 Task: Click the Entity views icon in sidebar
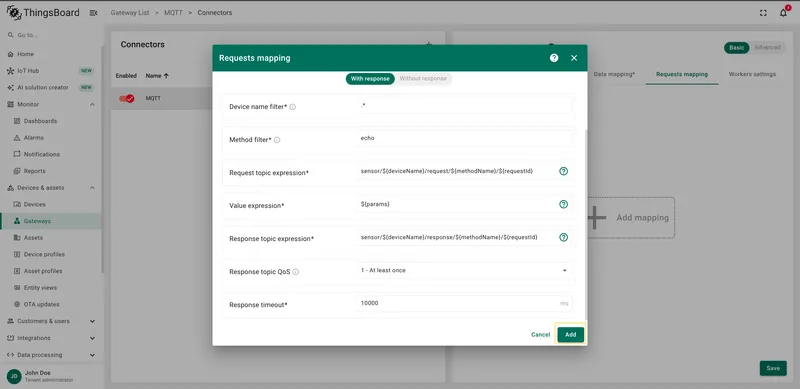point(17,288)
